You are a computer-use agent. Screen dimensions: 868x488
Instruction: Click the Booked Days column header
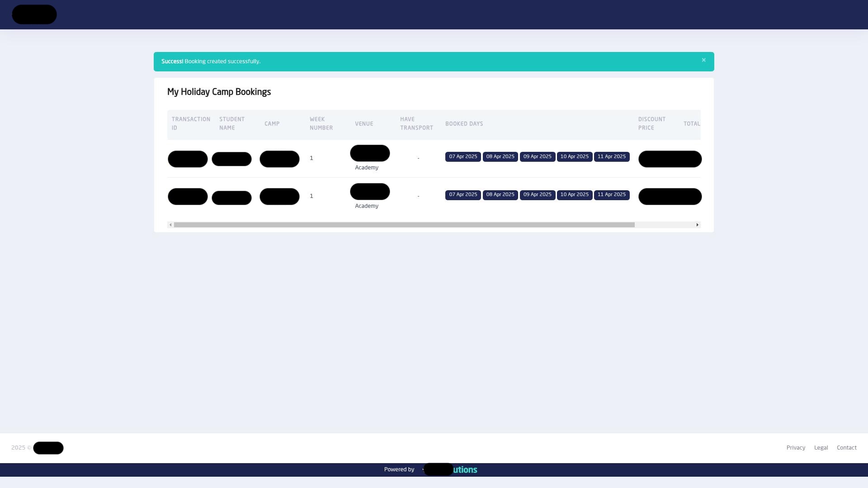(464, 124)
